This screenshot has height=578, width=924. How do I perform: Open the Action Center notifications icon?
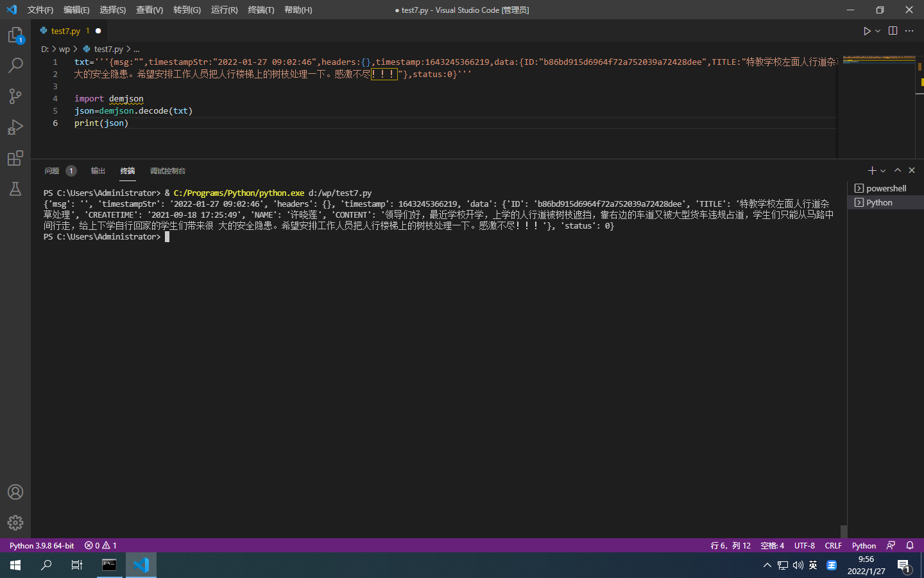[x=903, y=565]
